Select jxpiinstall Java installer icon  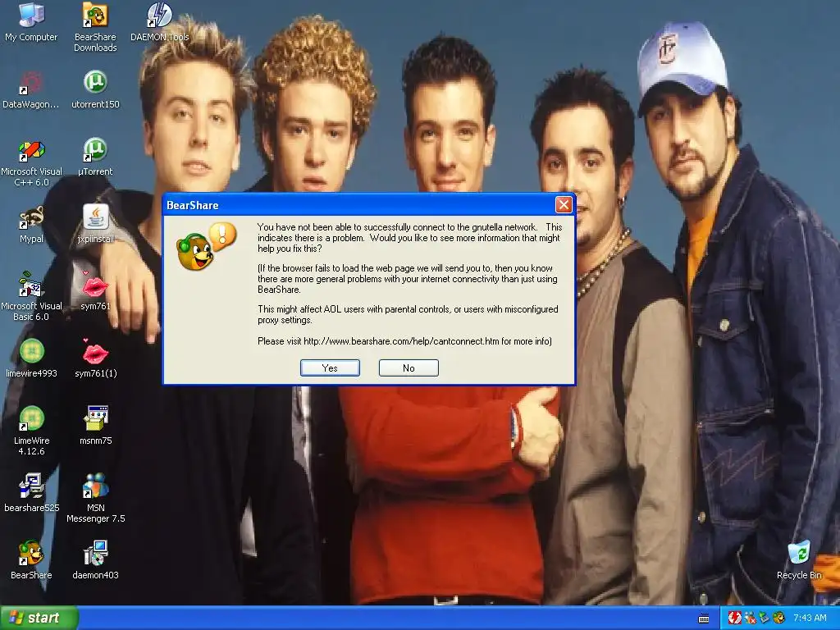(x=95, y=225)
